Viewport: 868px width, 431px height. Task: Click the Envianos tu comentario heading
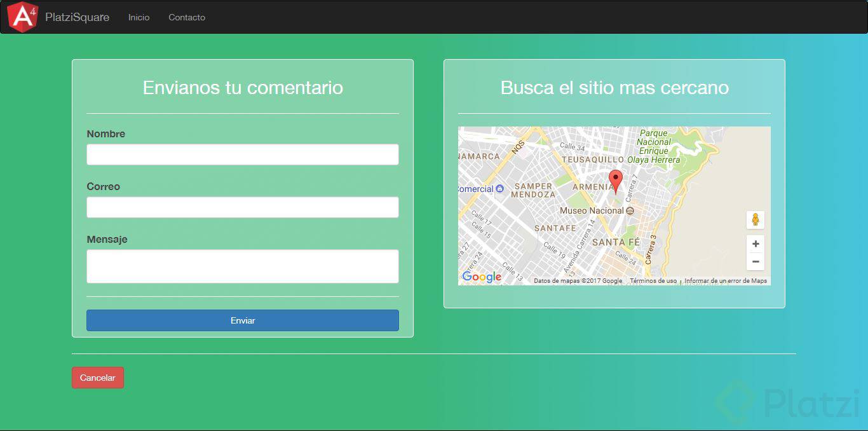[243, 87]
